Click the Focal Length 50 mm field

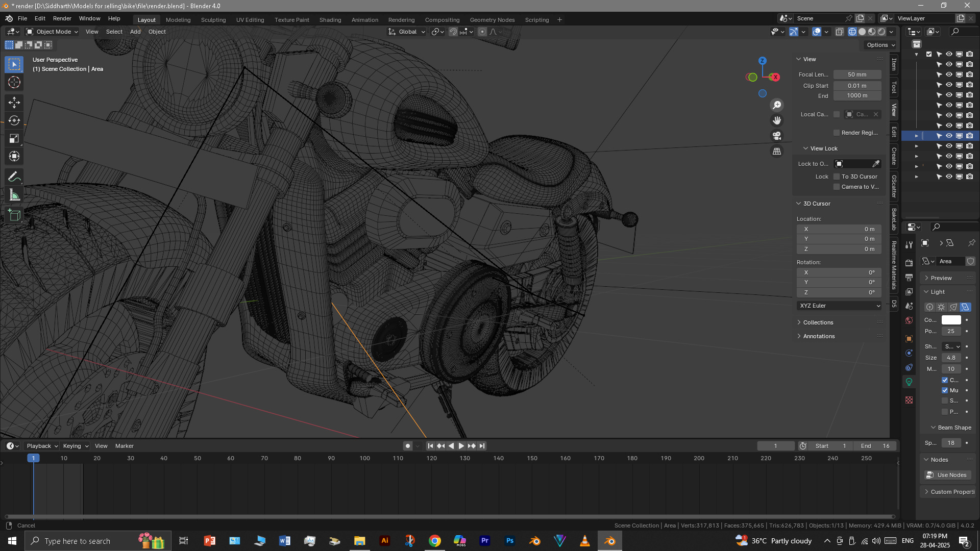pos(857,74)
